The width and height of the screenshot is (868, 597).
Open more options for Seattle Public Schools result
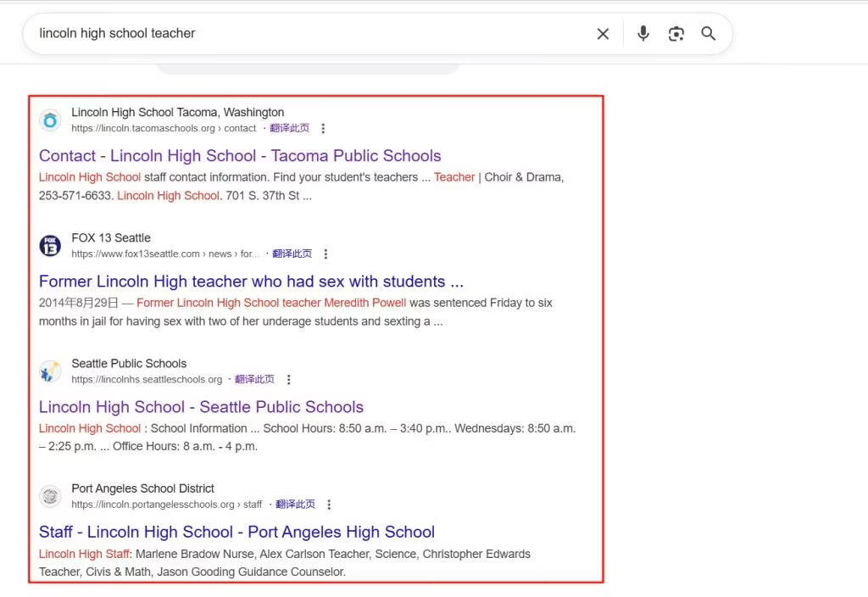[288, 380]
